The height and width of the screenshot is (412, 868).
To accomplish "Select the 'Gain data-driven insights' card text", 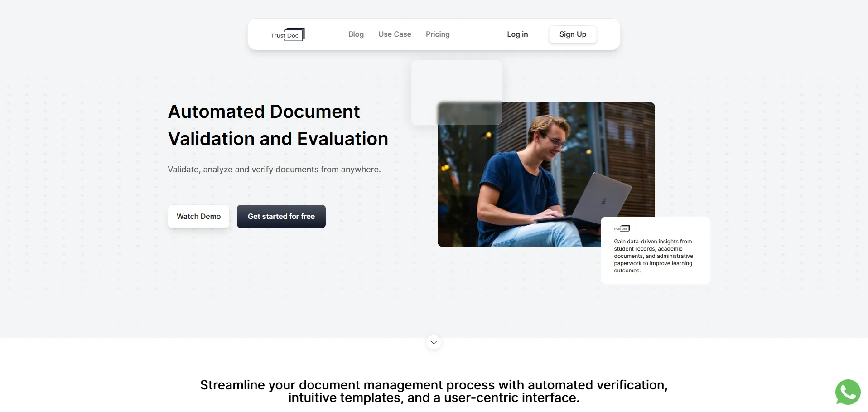I will point(653,256).
